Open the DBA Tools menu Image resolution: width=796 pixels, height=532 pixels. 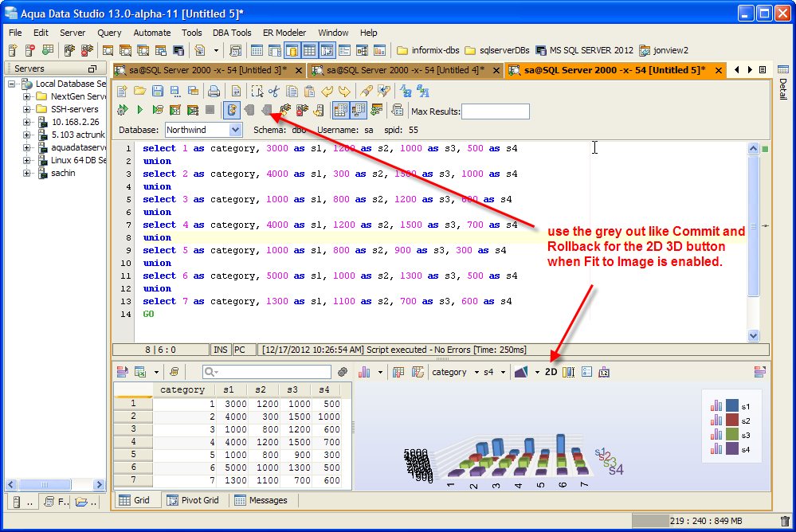tap(232, 33)
